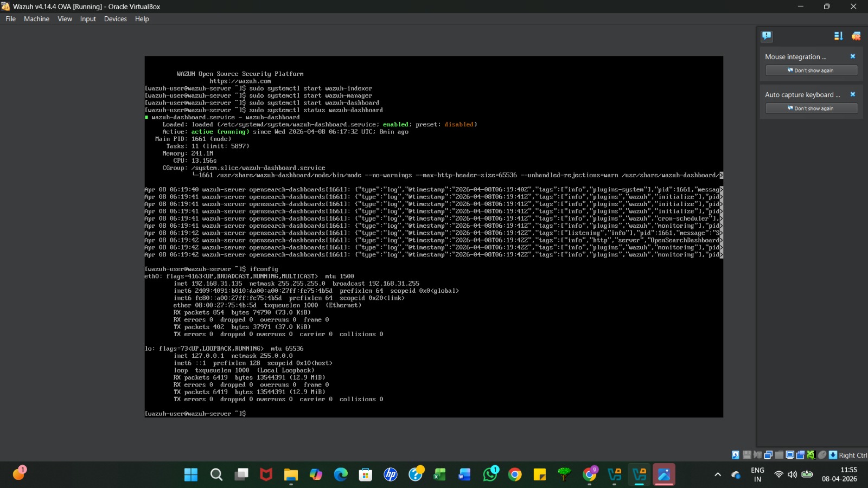Open WhatsApp from the taskbar

pos(490,474)
